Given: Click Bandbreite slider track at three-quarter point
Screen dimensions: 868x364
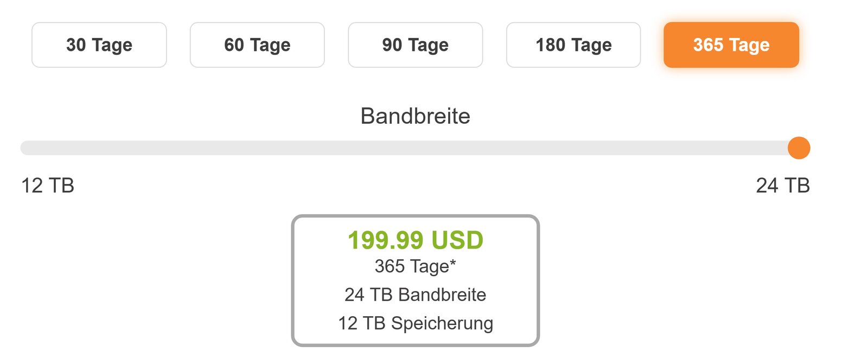Looking at the screenshot, I should (605, 148).
